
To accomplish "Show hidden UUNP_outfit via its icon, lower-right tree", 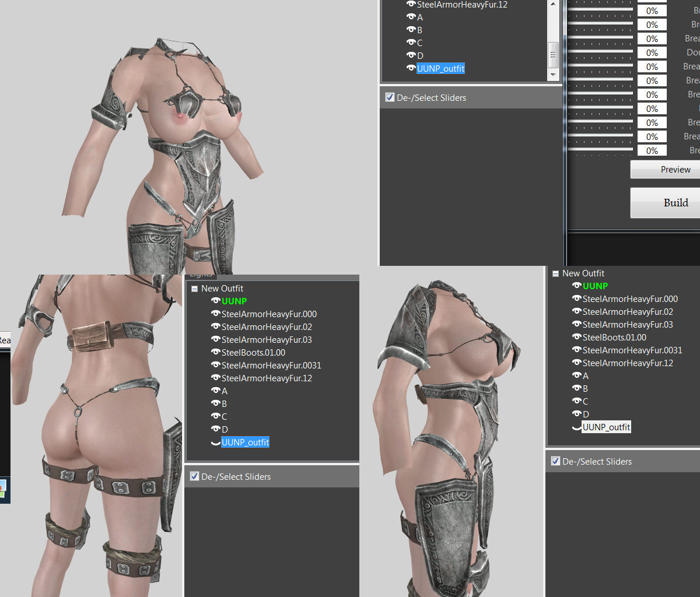I will (577, 428).
